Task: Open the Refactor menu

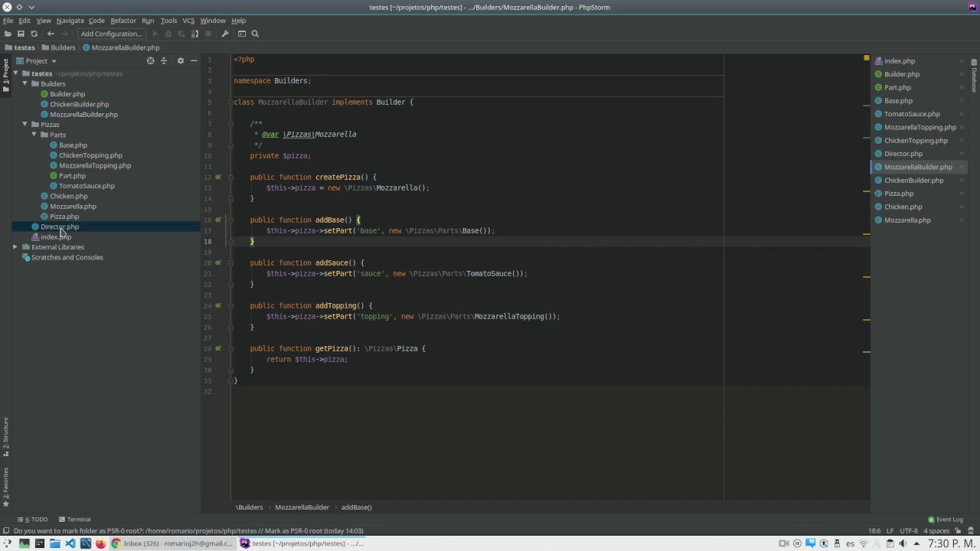Action: tap(123, 21)
